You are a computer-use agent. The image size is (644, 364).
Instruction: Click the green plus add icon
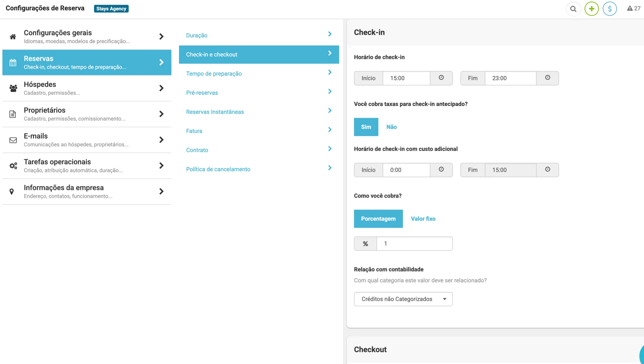pos(591,9)
